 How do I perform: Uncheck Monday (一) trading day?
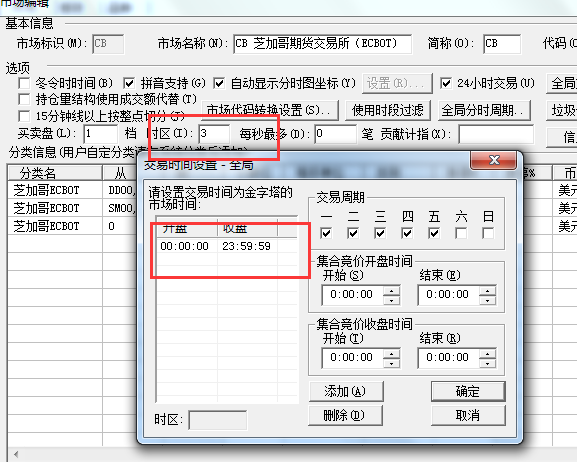point(326,233)
